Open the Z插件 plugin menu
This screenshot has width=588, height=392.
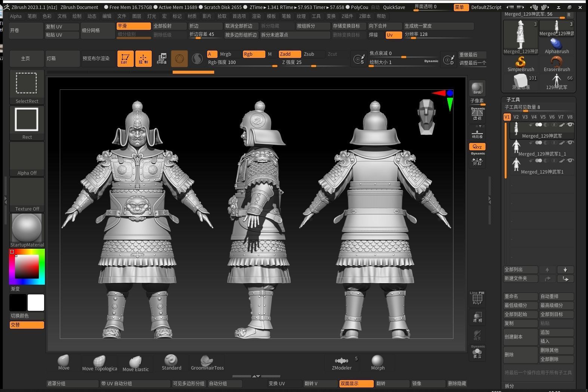click(x=347, y=16)
